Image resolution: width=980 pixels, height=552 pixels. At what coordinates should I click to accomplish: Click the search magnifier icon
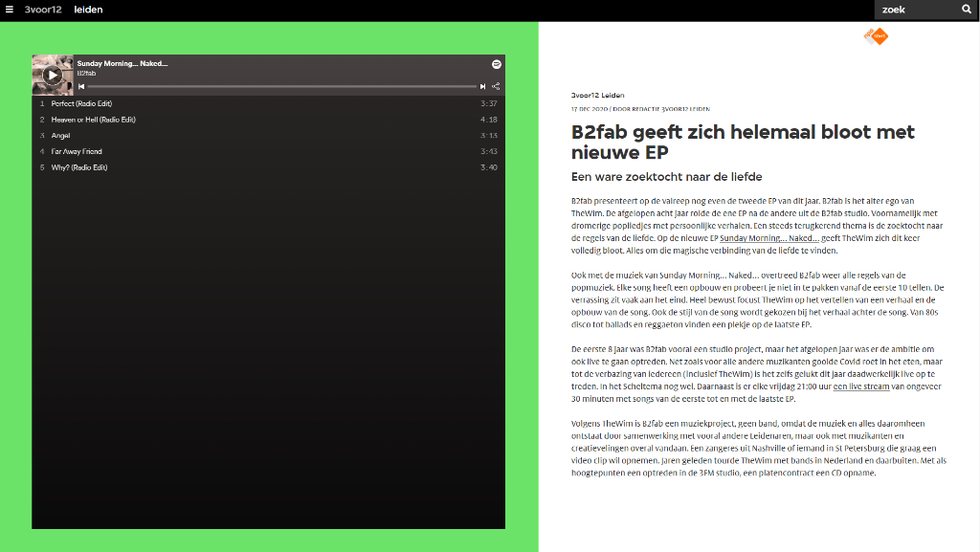[967, 10]
